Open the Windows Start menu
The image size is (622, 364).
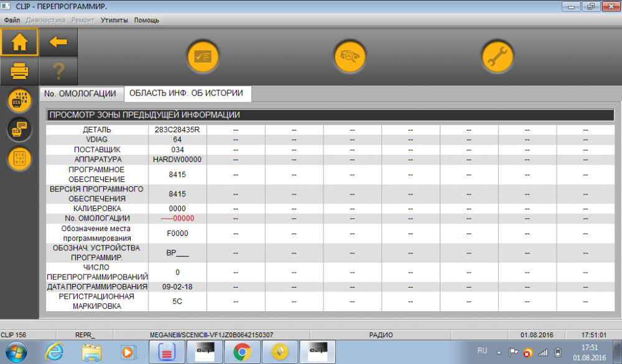[16, 352]
